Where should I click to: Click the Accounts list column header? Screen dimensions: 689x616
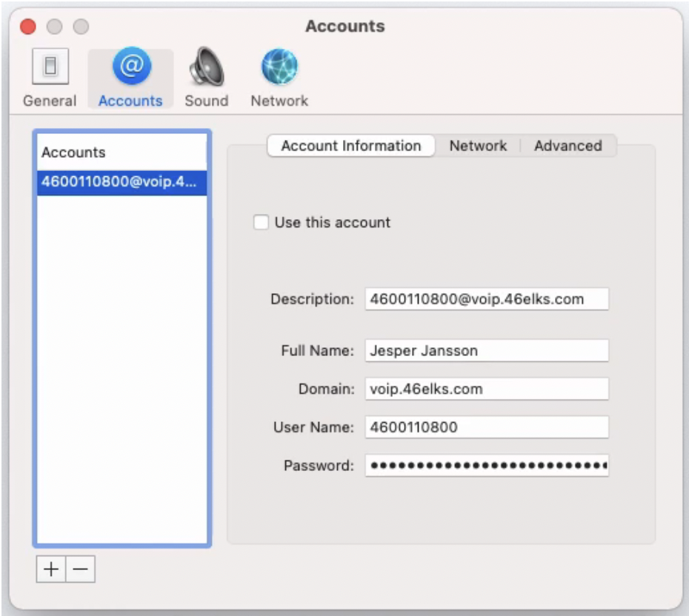(122, 153)
